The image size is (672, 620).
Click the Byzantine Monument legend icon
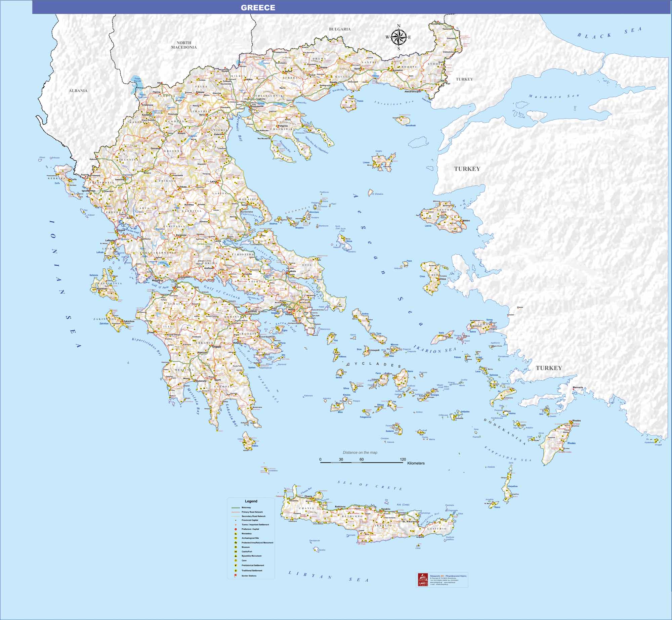[236, 556]
